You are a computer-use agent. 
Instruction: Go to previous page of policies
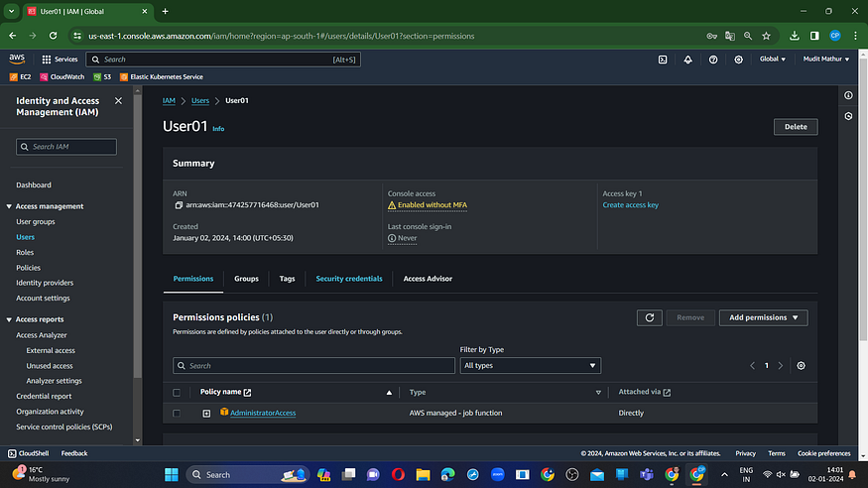[x=752, y=366]
